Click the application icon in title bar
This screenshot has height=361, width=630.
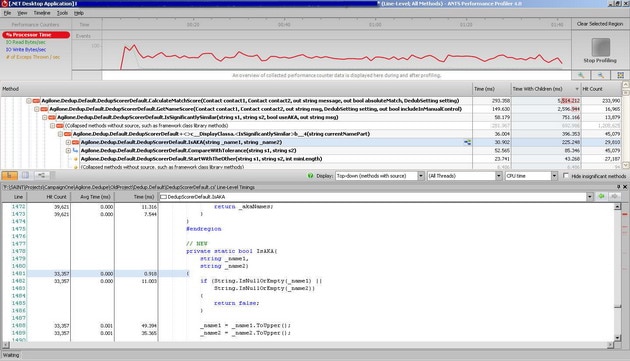click(4, 4)
